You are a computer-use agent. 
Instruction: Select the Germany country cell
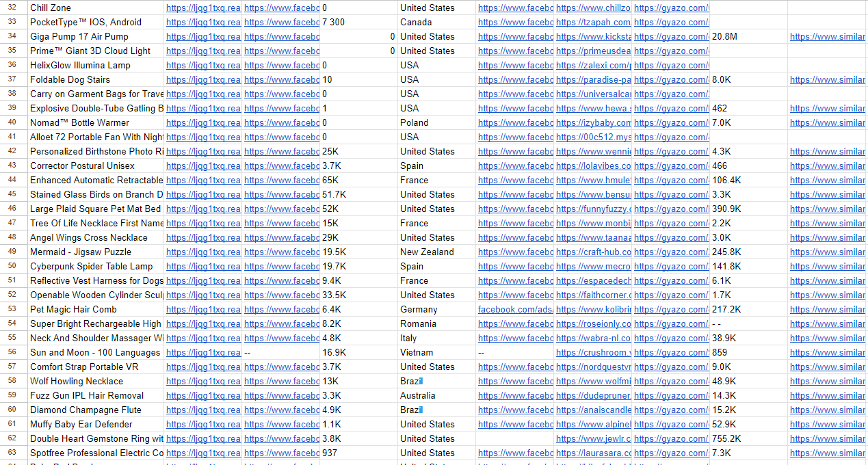coord(436,310)
